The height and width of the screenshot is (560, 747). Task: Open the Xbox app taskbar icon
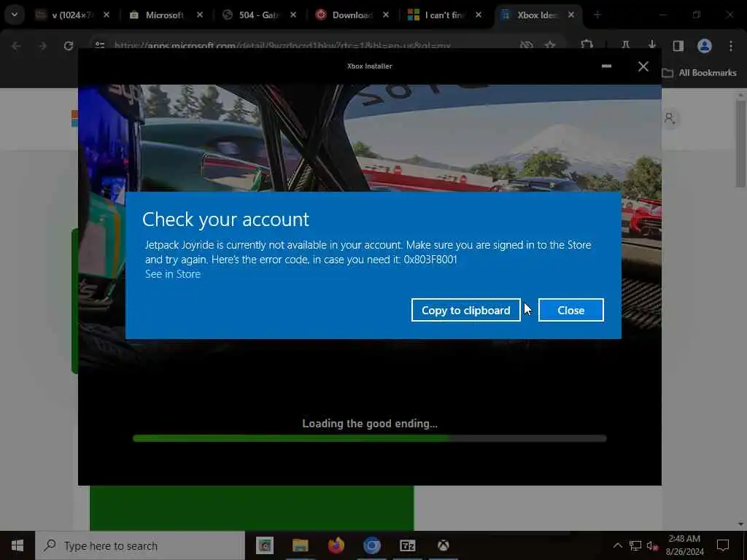[443, 545]
